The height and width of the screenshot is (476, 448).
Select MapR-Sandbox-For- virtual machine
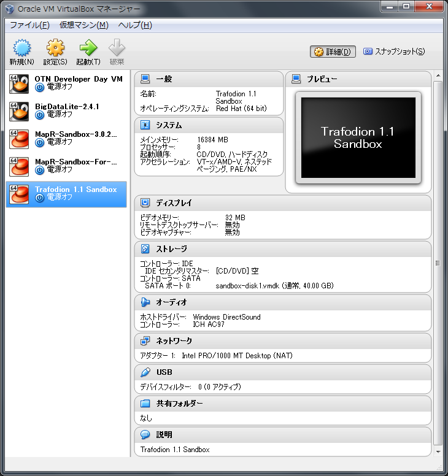tap(66, 166)
